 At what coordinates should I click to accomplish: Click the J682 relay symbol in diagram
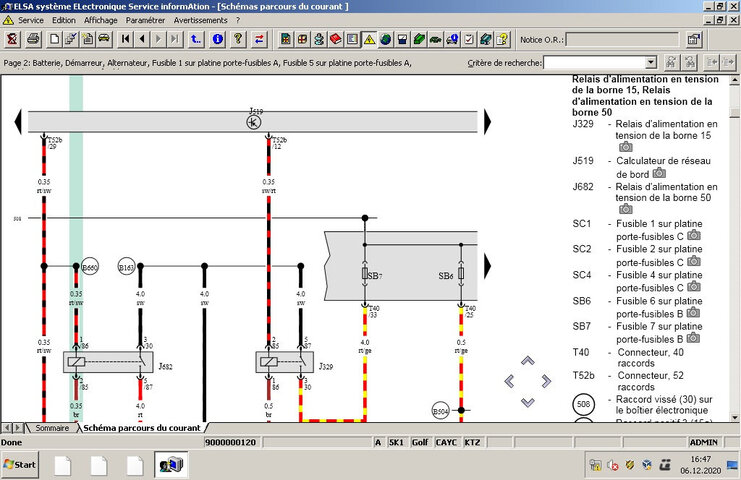tap(108, 362)
